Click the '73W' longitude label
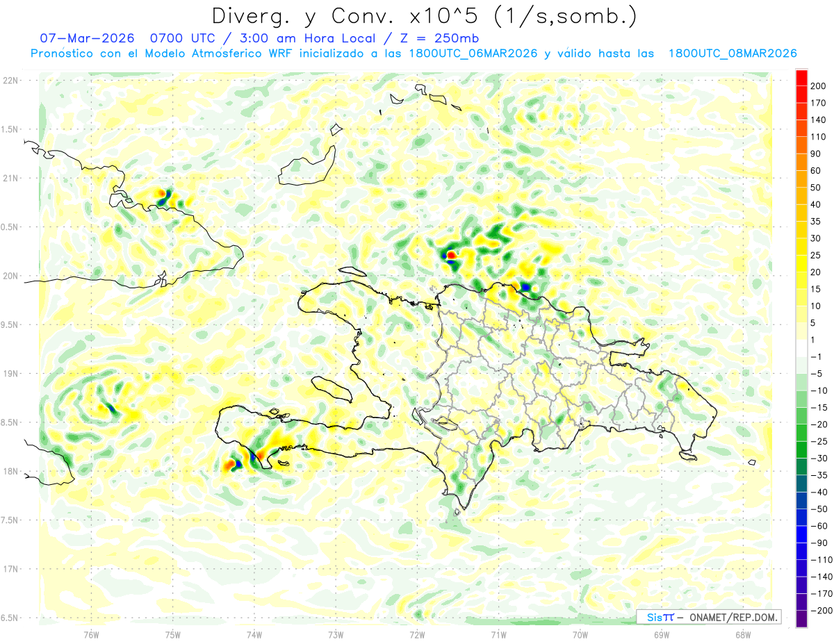 pos(336,635)
